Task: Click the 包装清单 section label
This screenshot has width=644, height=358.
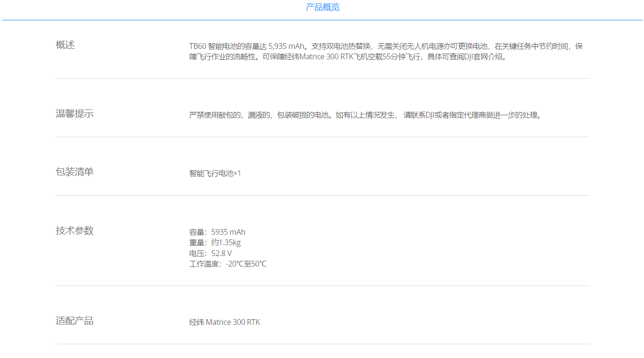Action: tap(75, 172)
